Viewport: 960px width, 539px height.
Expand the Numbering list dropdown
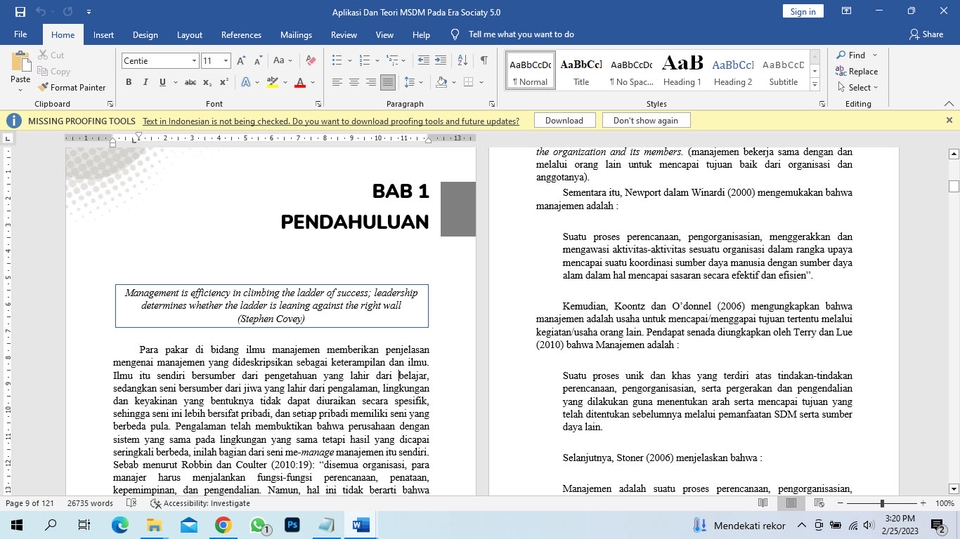coord(377,61)
